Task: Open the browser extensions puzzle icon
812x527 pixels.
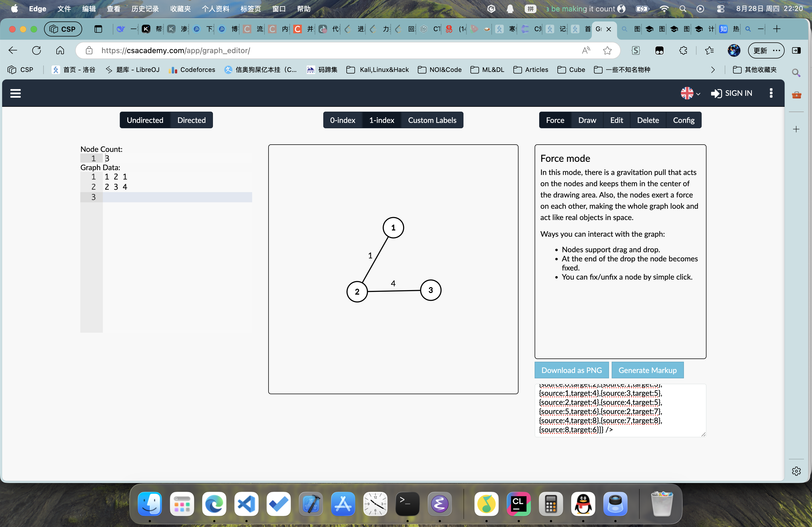Action: [683, 50]
